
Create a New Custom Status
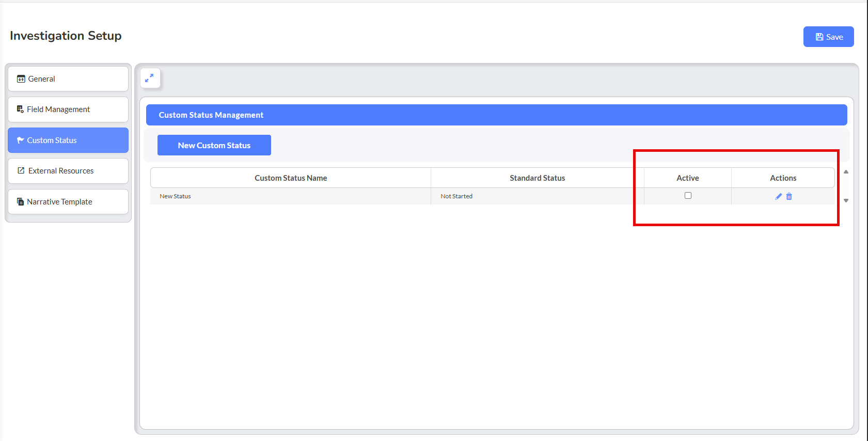pos(214,146)
